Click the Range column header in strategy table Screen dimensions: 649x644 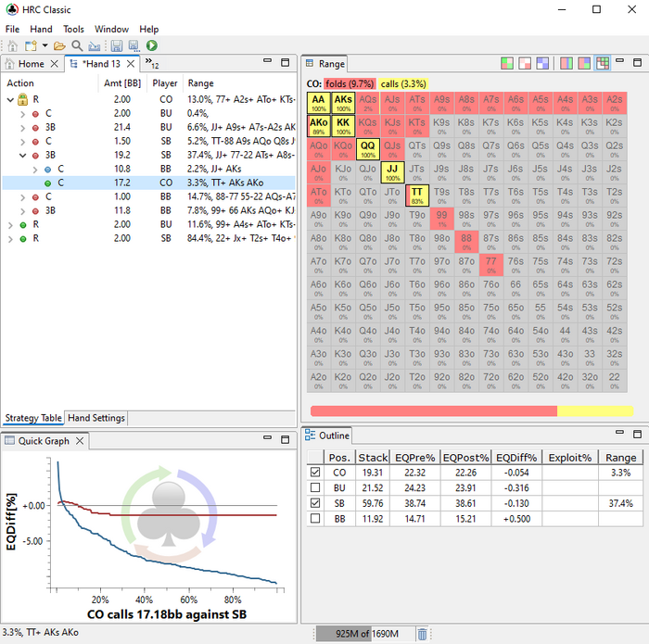point(200,83)
